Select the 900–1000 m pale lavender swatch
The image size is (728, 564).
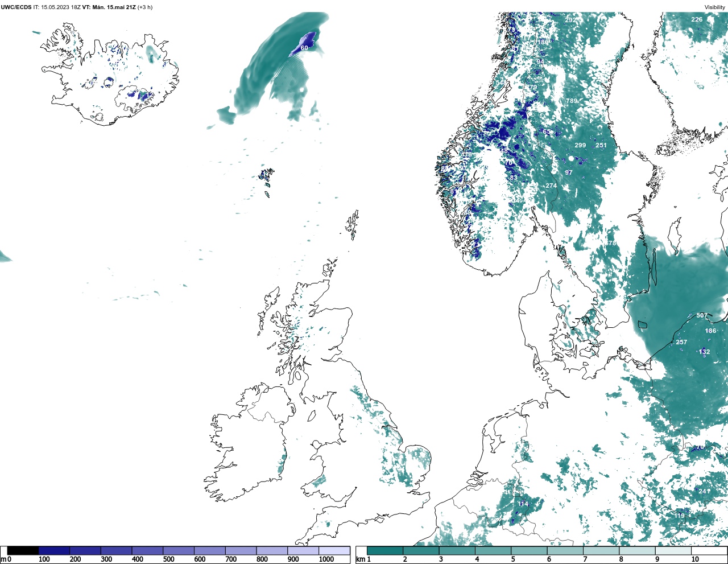303,551
